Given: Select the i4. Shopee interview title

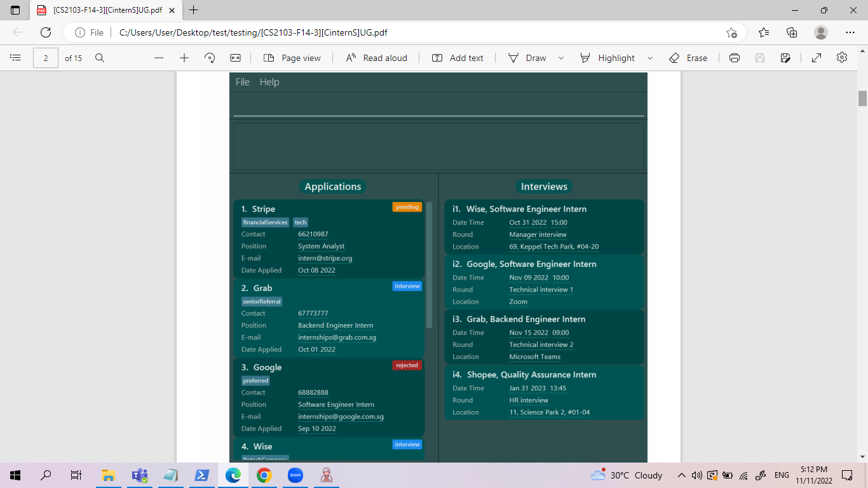Looking at the screenshot, I should 524,375.
